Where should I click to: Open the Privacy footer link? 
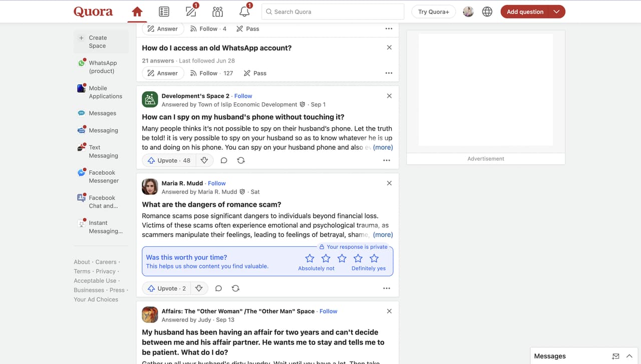click(x=106, y=271)
